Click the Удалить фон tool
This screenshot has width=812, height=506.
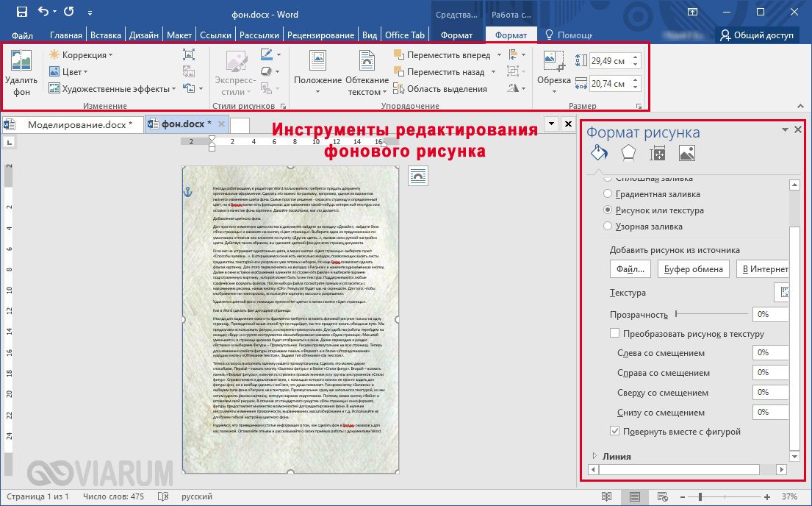tap(21, 73)
